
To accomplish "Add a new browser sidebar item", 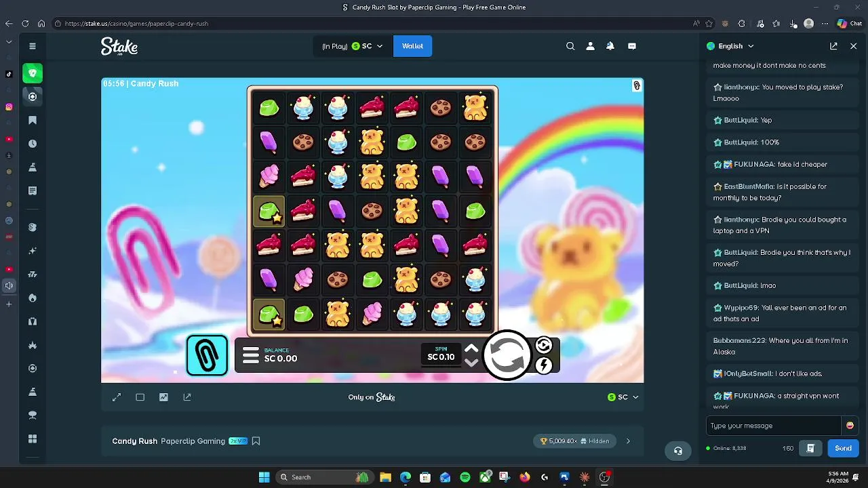I will click(9, 304).
